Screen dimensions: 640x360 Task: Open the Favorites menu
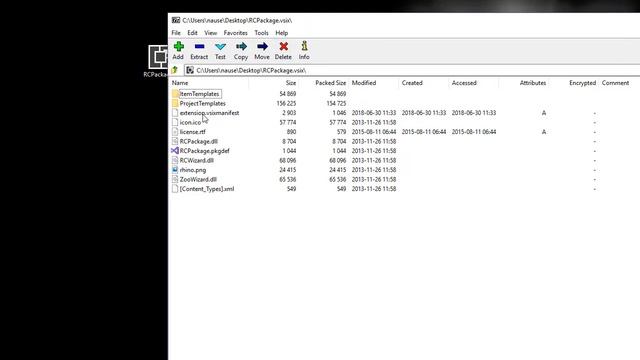click(236, 33)
